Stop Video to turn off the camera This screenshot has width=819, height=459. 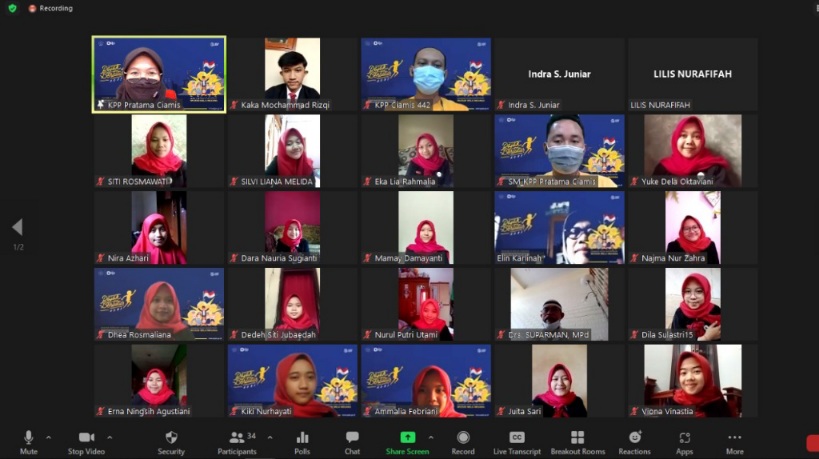point(86,441)
